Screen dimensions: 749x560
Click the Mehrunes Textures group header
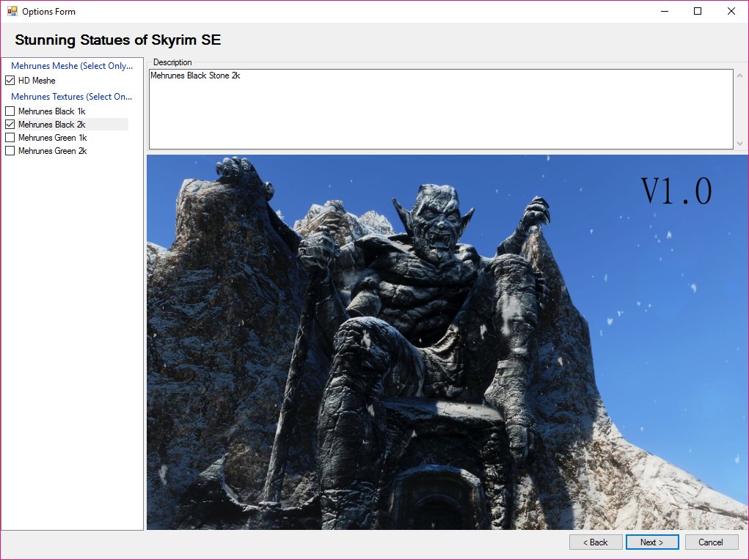point(72,97)
